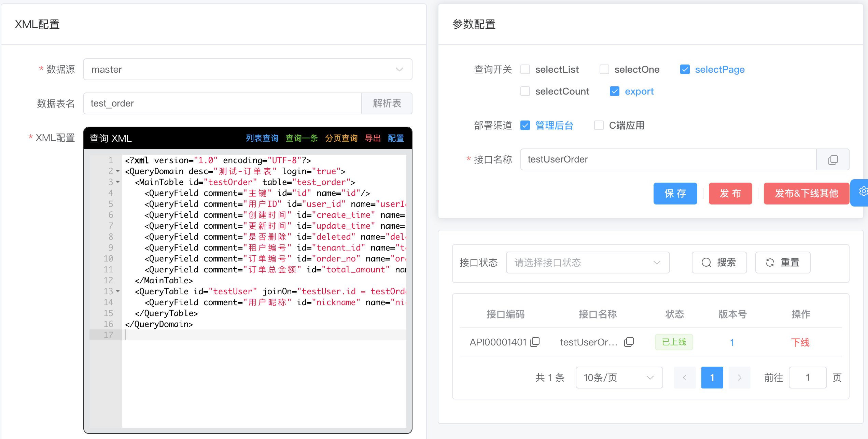This screenshot has height=439, width=868.
Task: Copy the testUserOr... name in table row
Action: 629,342
